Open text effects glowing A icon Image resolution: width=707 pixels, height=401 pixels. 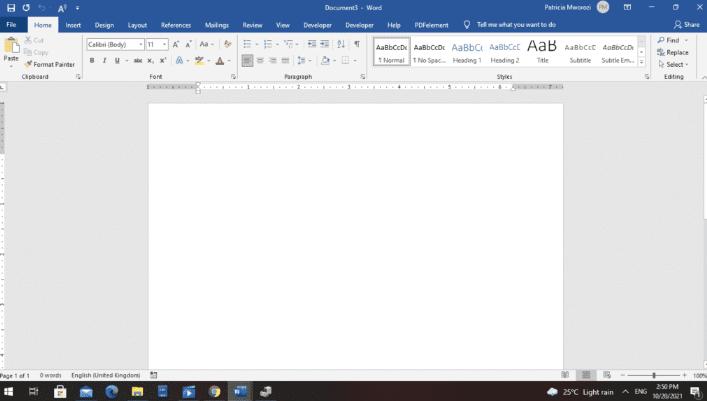click(x=179, y=60)
